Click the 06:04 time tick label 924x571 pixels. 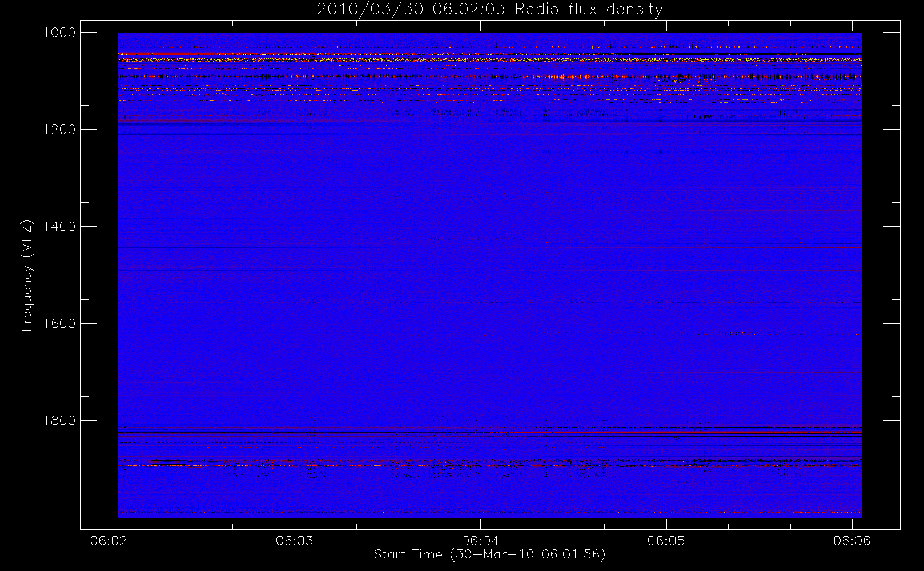click(480, 541)
